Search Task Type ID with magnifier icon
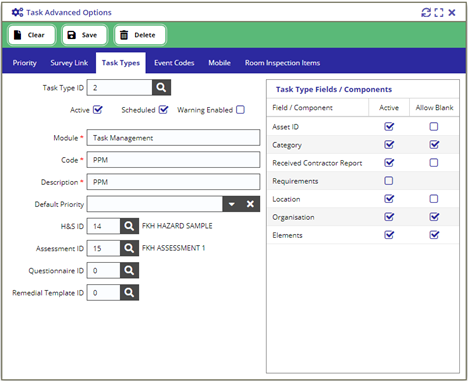The image size is (468, 381). tap(161, 87)
